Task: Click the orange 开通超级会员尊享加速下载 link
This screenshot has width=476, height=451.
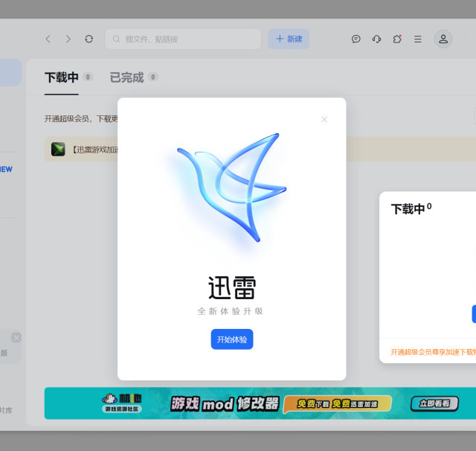Action: [433, 352]
